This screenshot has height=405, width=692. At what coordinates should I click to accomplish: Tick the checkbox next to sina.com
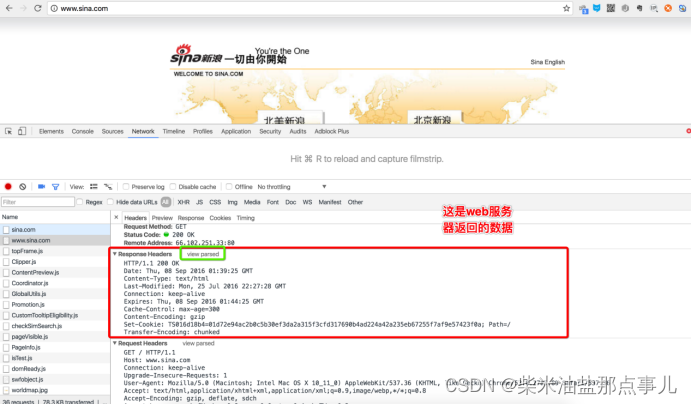click(6, 230)
